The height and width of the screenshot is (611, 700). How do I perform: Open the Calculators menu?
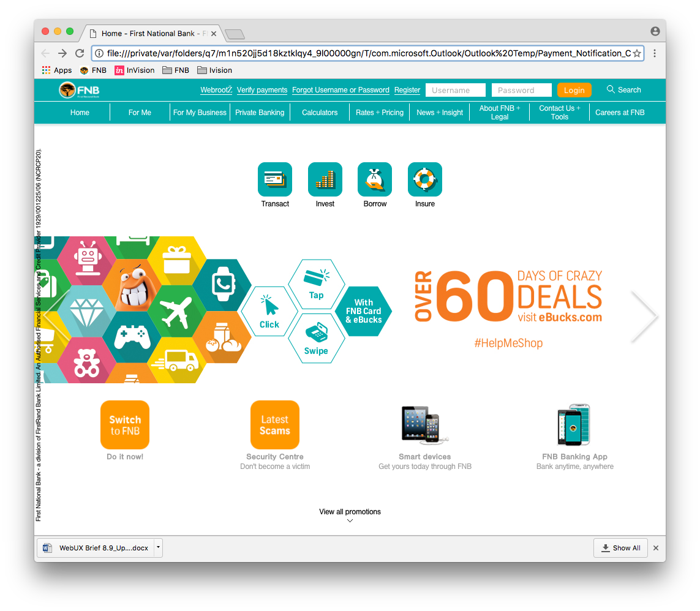point(320,113)
